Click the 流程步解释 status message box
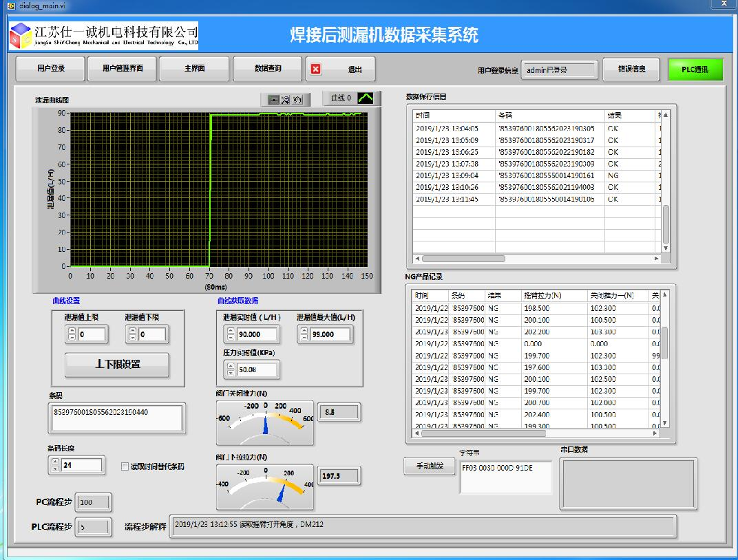 [423, 526]
